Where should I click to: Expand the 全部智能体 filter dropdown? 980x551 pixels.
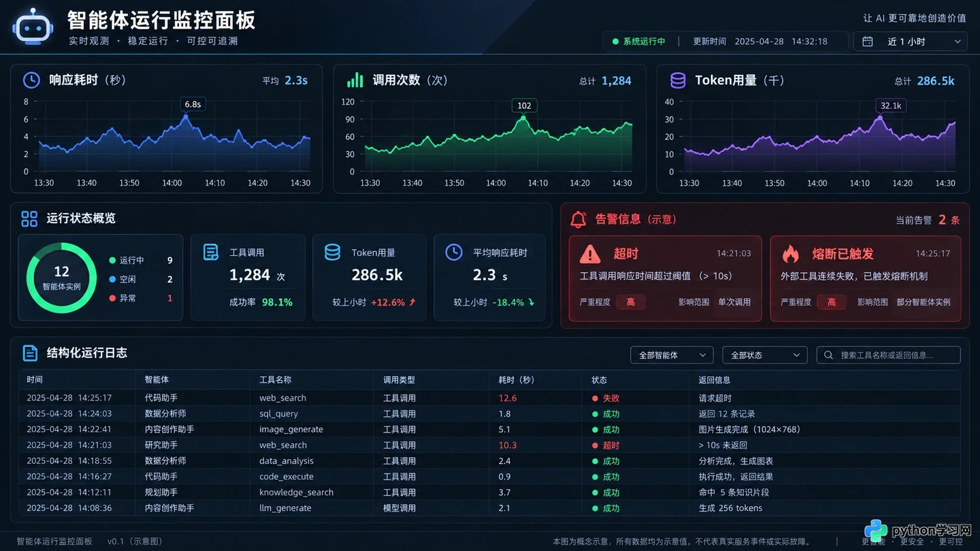pyautogui.click(x=672, y=355)
